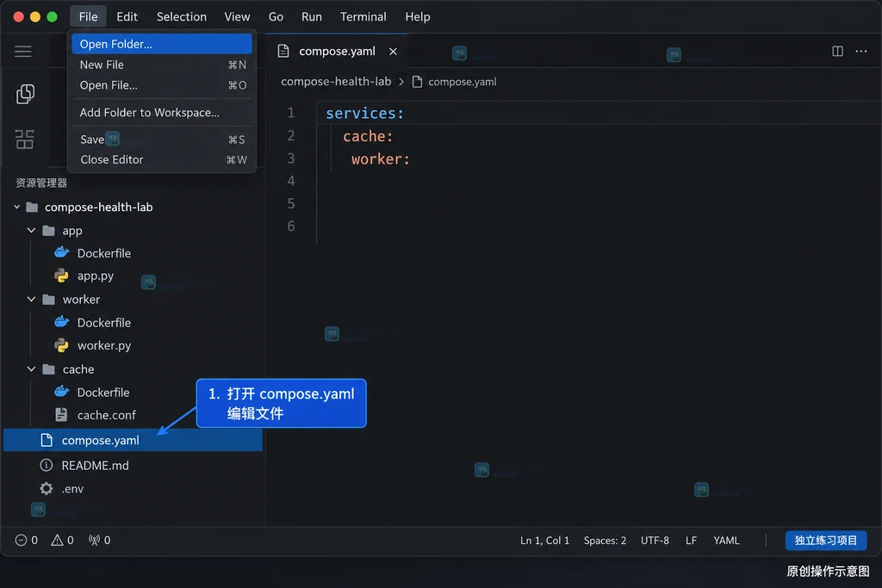The height and width of the screenshot is (588, 882).
Task: Choose New File from File menu
Action: [x=162, y=65]
